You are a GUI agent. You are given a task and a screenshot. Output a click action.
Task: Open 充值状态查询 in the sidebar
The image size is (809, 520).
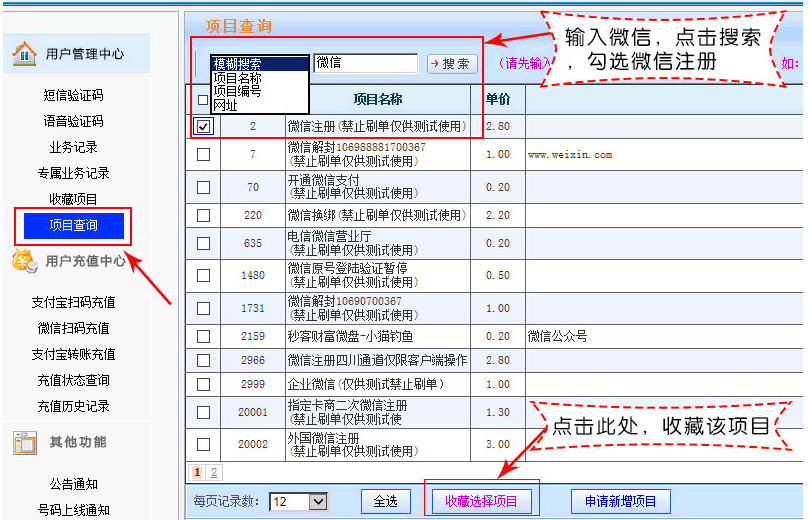pos(73,380)
